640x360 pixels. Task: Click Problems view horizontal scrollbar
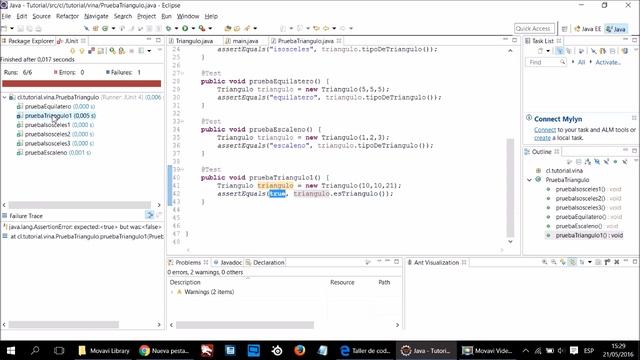tap(245, 325)
